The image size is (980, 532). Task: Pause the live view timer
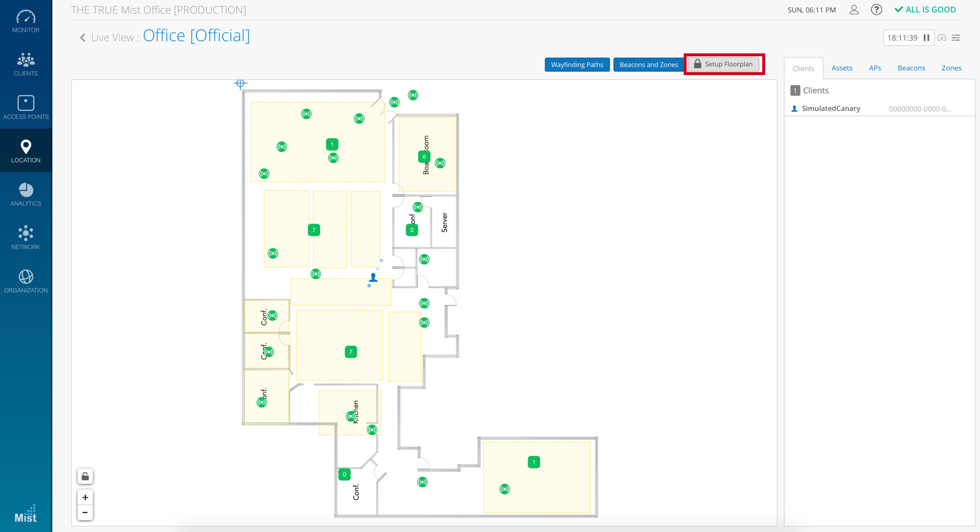(x=926, y=38)
